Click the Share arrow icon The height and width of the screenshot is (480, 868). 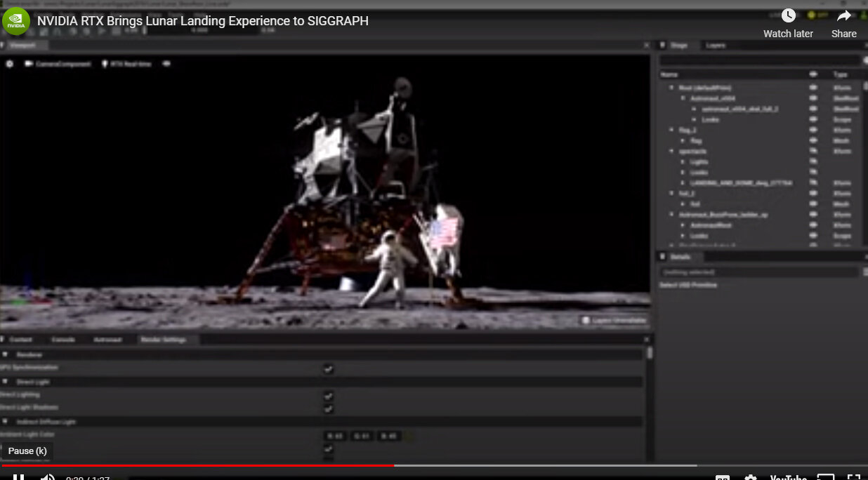844,15
